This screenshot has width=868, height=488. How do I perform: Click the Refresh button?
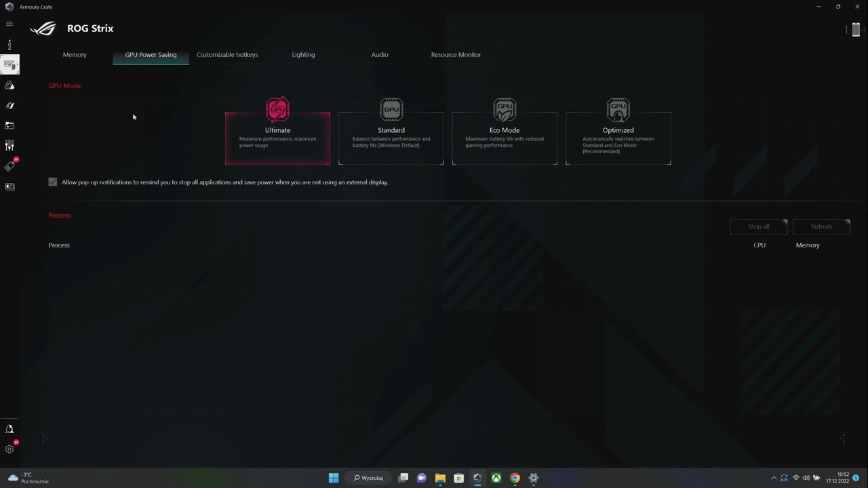(x=821, y=226)
